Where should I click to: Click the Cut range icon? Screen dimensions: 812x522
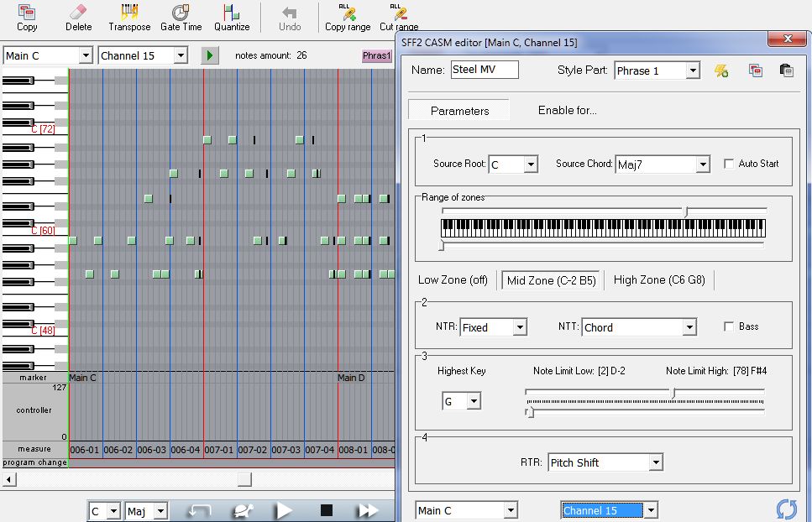399,13
